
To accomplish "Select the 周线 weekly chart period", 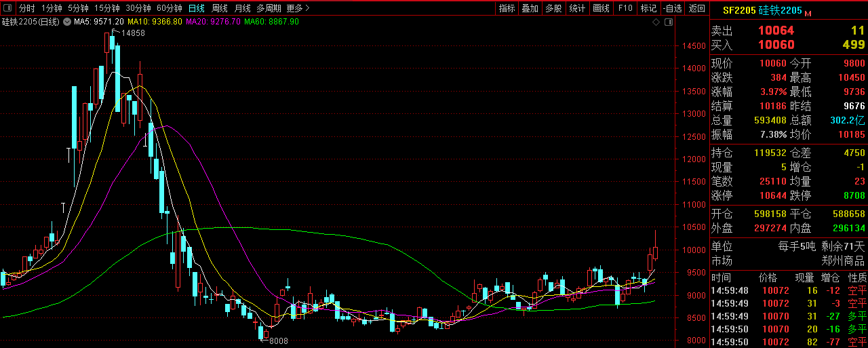I will (219, 8).
